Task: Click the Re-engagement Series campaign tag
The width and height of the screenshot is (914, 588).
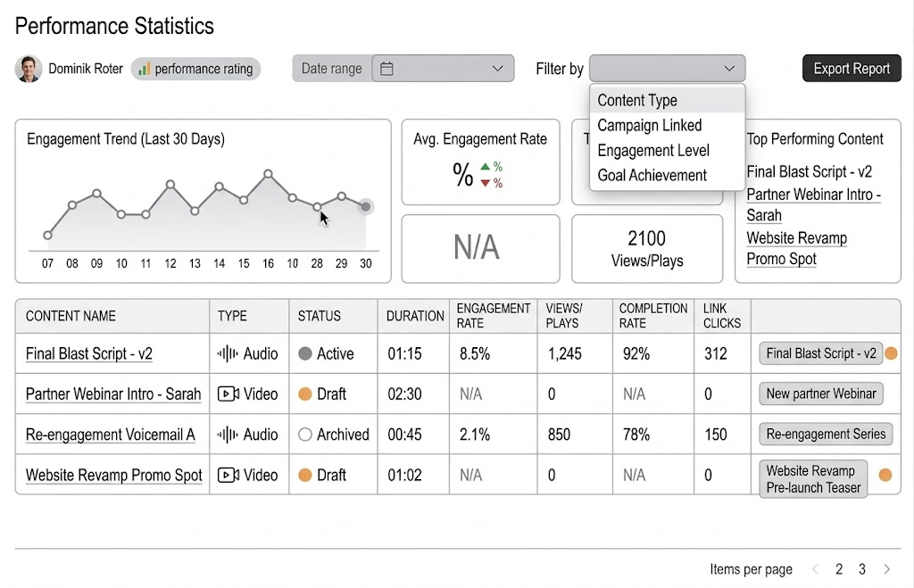Action: pos(826,435)
